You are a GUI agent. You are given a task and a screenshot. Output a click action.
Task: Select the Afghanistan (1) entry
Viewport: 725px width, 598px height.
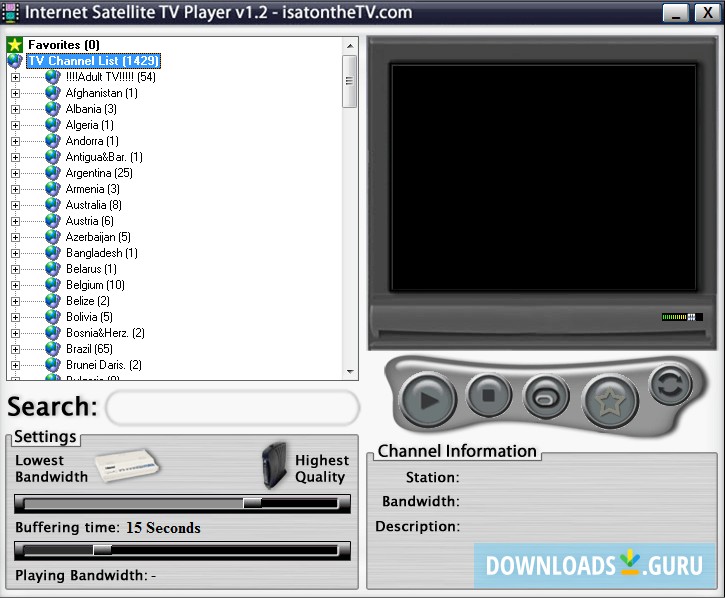[102, 92]
